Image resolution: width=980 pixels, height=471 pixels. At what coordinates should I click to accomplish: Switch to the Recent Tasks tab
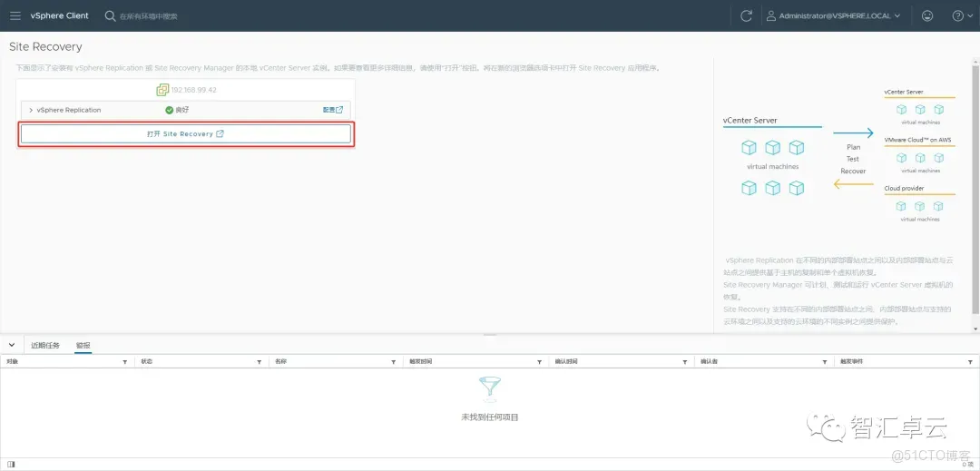coord(45,346)
